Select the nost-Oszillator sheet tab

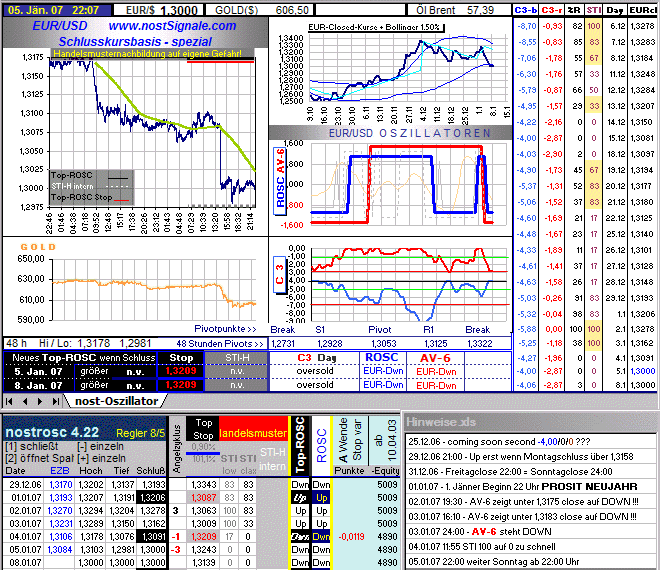[116, 401]
